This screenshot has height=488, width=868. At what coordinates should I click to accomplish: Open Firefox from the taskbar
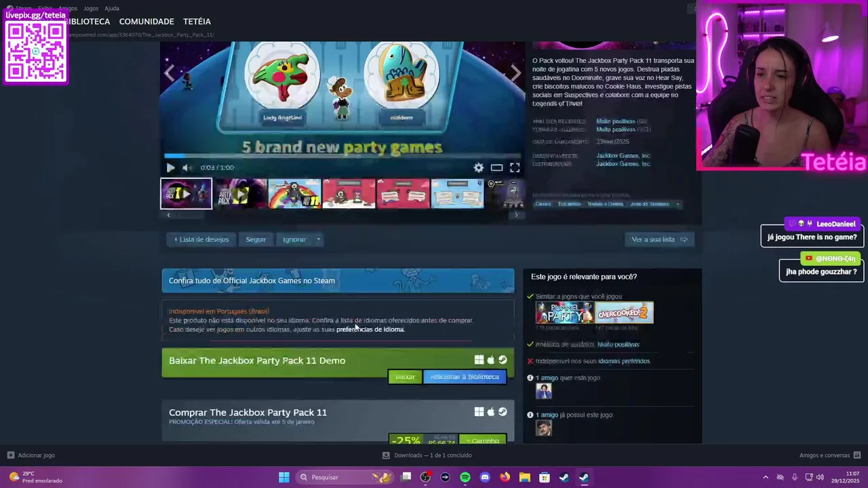click(x=505, y=477)
